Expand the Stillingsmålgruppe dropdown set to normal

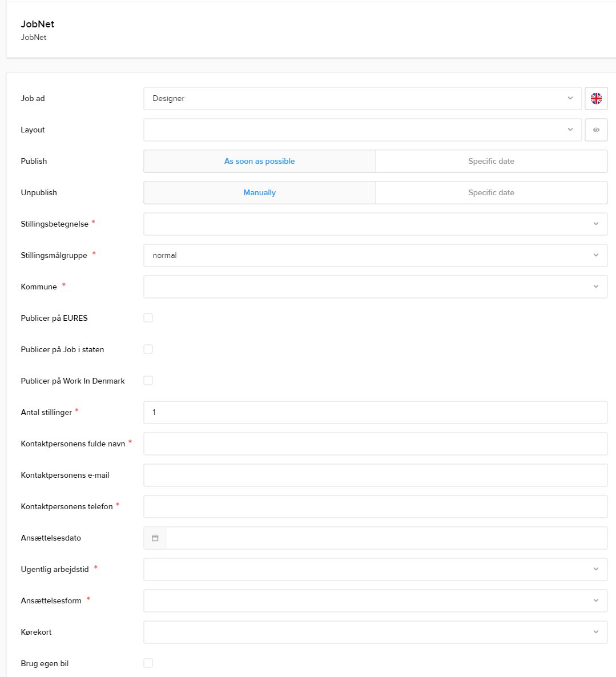pos(375,255)
